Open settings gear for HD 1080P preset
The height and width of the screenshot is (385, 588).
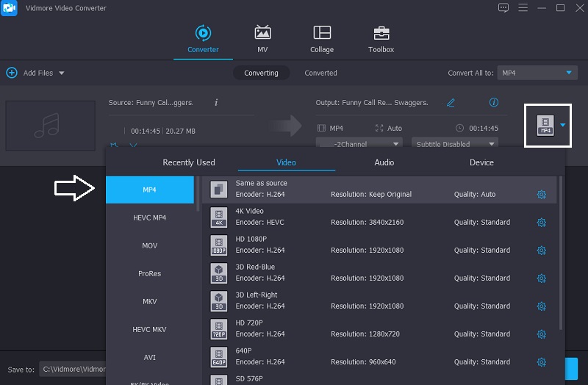pos(542,251)
